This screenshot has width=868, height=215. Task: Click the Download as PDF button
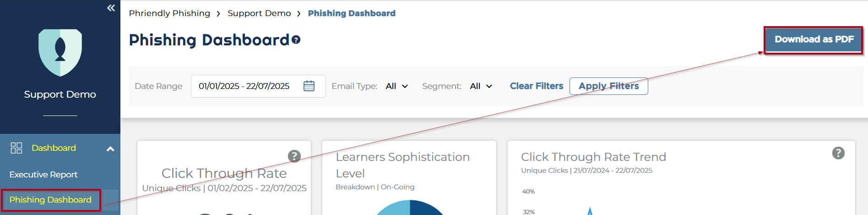click(814, 39)
